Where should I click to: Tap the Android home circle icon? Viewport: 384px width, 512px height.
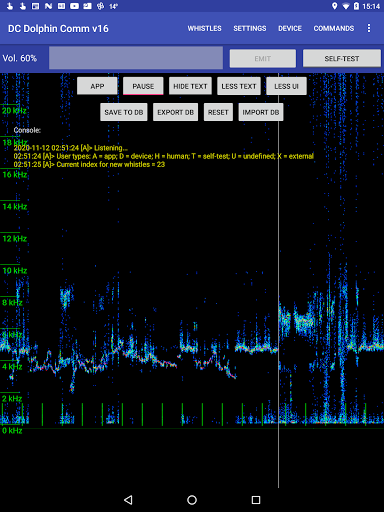tap(192, 500)
